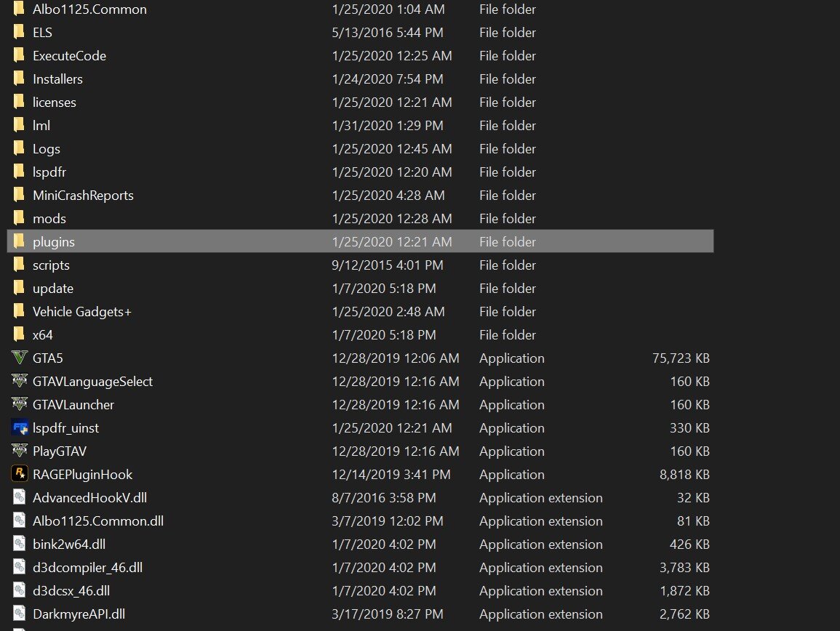Viewport: 840px width, 631px height.
Task: Click the d3dcsx_46.dll file name
Action: [71, 591]
